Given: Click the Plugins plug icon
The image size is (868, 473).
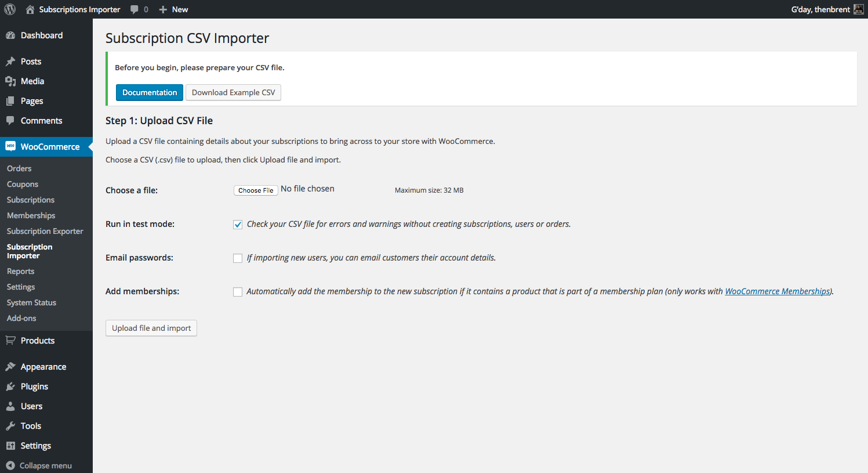Looking at the screenshot, I should [10, 387].
